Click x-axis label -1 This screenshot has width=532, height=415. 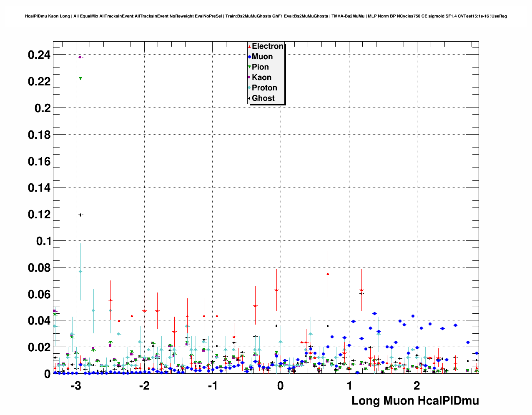pyautogui.click(x=212, y=386)
